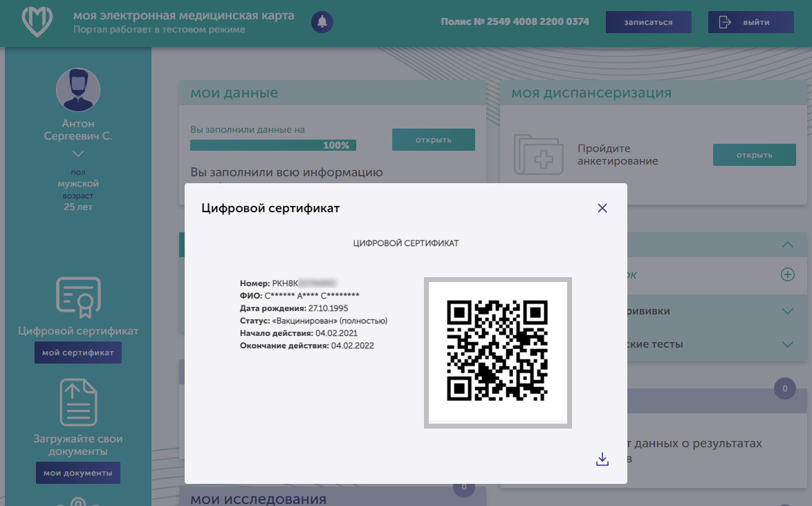The height and width of the screenshot is (506, 812).
Task: Log out with the выйти button
Action: [x=751, y=22]
